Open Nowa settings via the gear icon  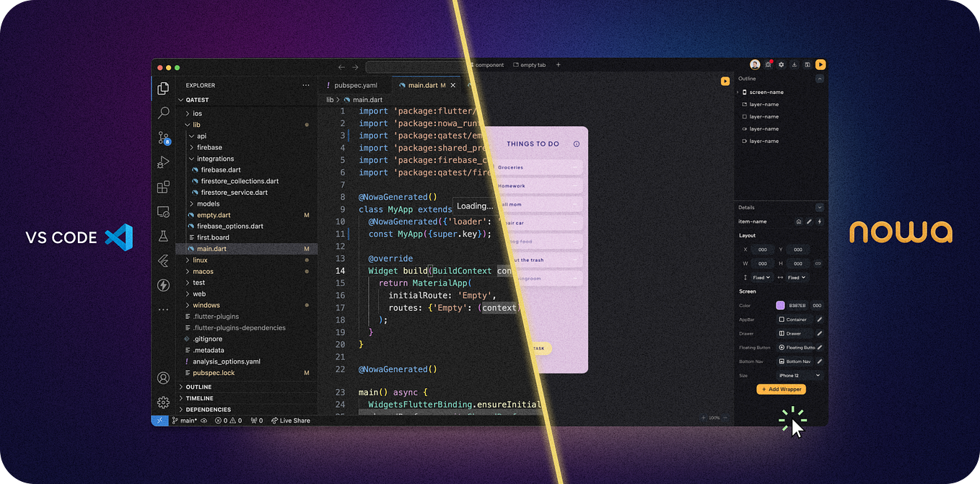click(x=781, y=64)
